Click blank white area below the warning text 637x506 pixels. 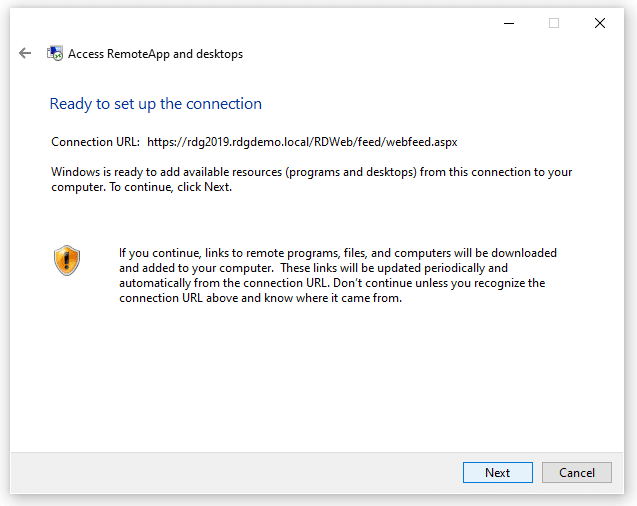pos(320,380)
